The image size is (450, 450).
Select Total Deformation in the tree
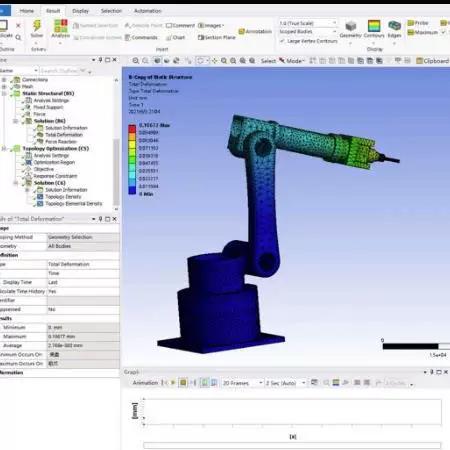tap(64, 135)
